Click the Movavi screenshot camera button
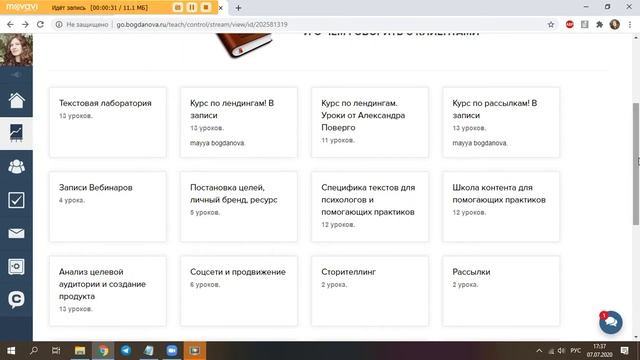This screenshot has width=640, height=360. [178, 7]
